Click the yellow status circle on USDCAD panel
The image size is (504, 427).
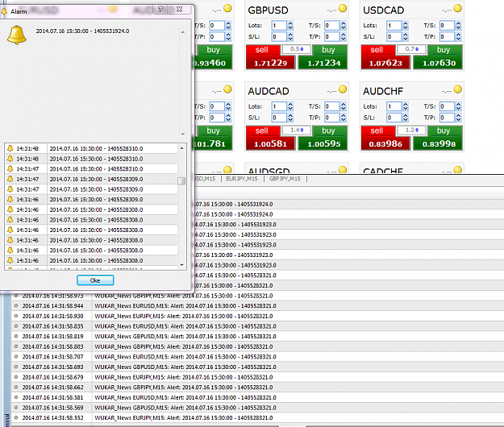point(458,8)
